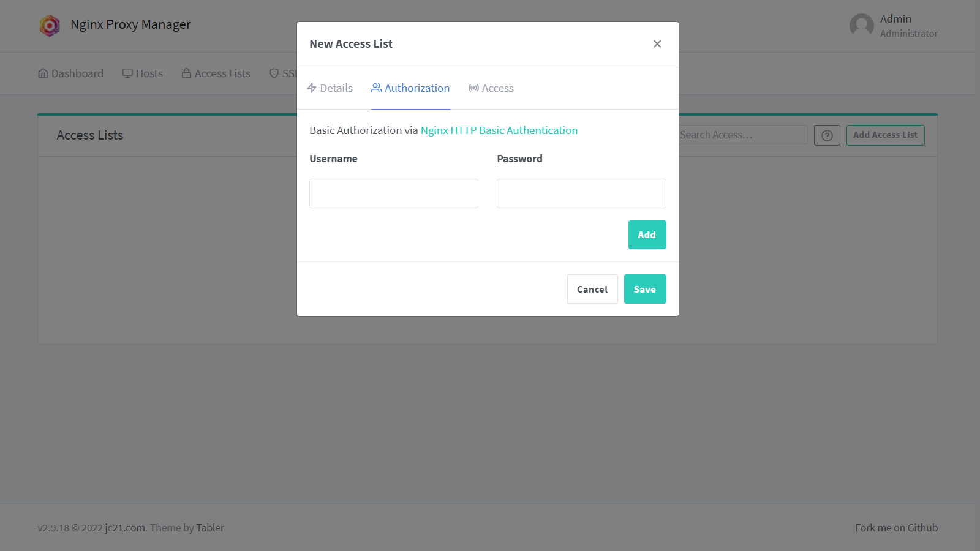This screenshot has height=551, width=980.
Task: Save the new access list
Action: [x=645, y=289]
